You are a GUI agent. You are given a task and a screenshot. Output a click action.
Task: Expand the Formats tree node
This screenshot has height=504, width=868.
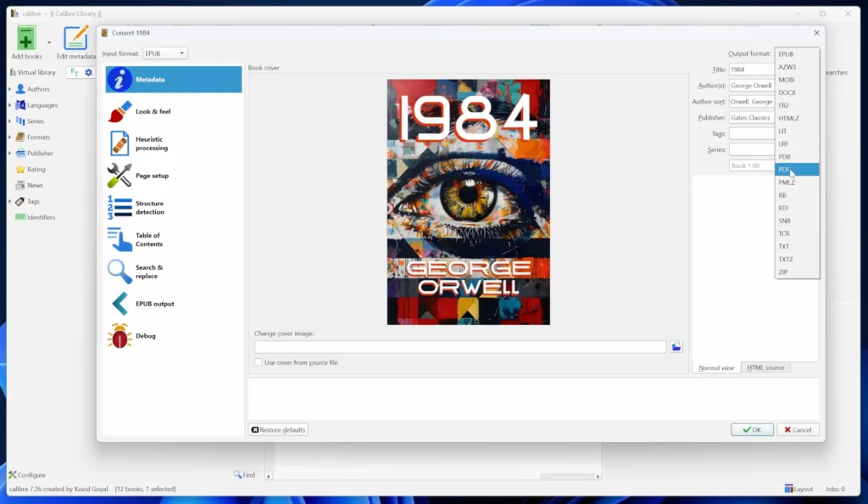tap(9, 137)
